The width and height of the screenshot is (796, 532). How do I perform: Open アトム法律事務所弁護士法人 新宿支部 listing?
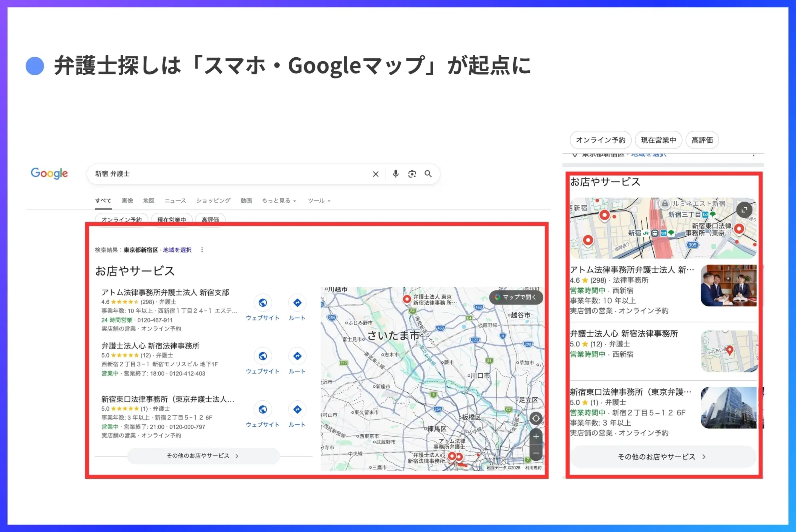click(165, 292)
